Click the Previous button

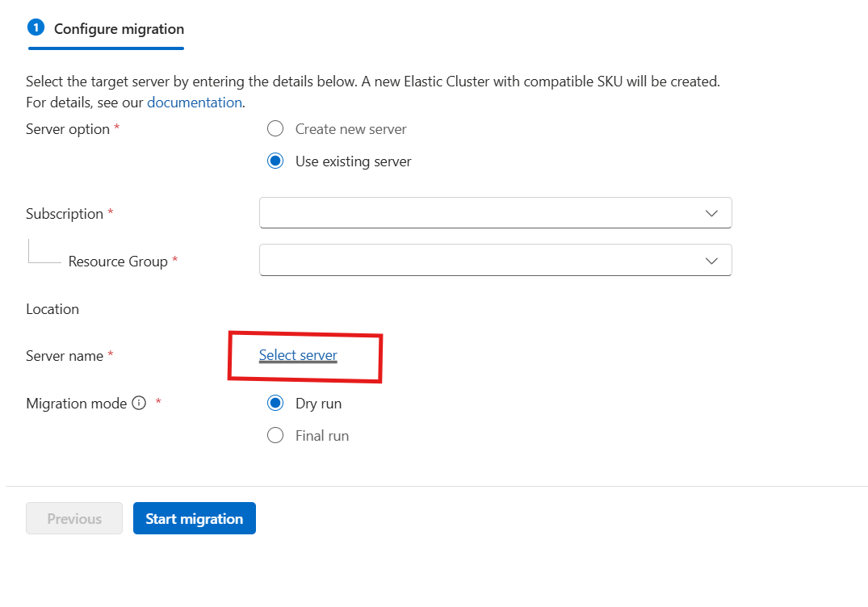pyautogui.click(x=74, y=518)
